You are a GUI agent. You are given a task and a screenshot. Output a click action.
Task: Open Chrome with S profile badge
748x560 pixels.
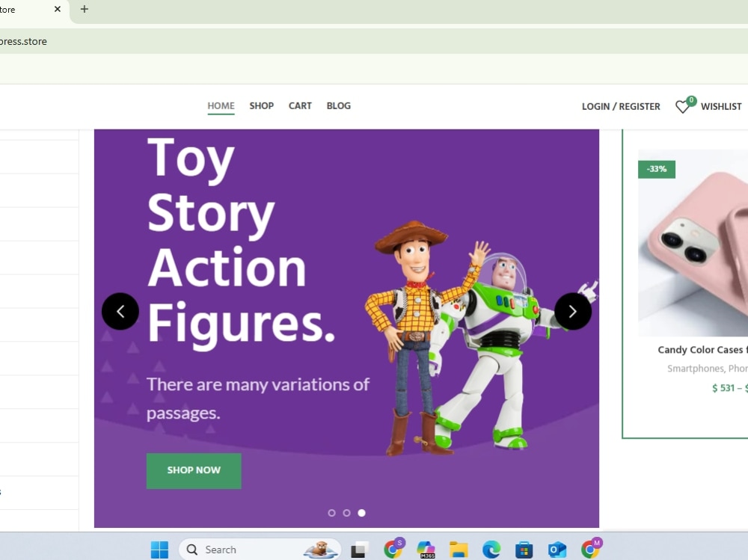pyautogui.click(x=393, y=549)
